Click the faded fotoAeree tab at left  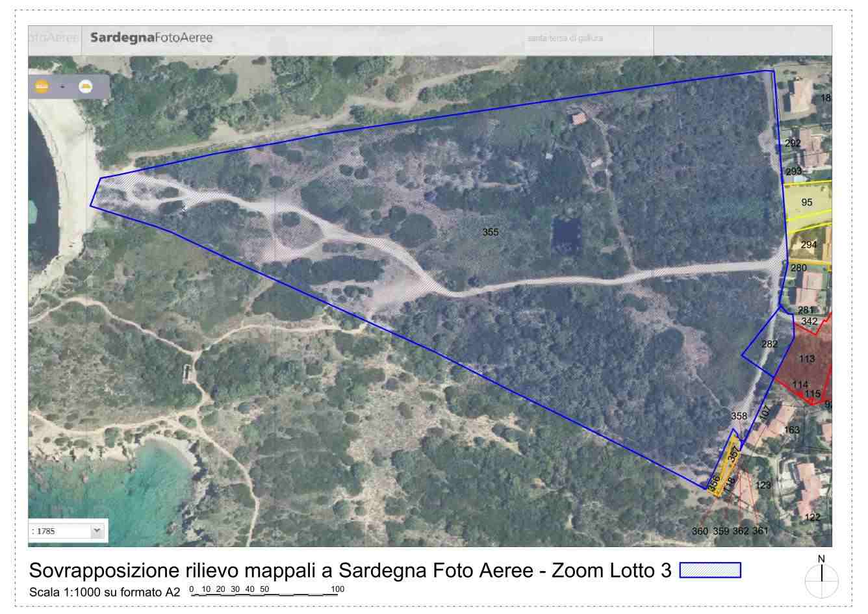click(53, 38)
